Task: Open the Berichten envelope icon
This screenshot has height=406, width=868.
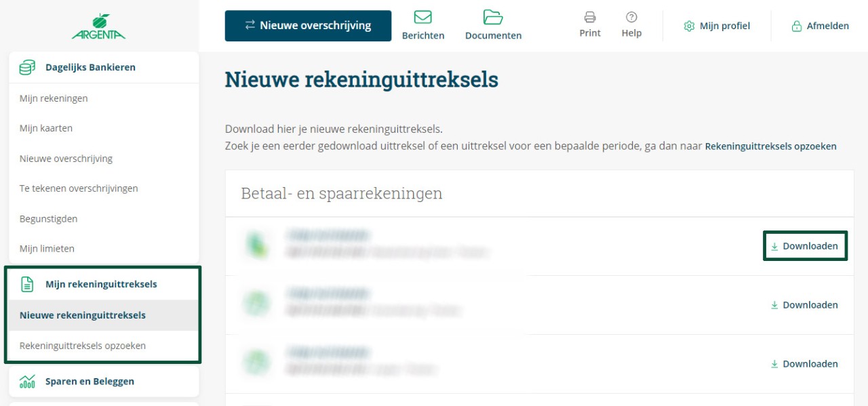Action: tap(423, 17)
